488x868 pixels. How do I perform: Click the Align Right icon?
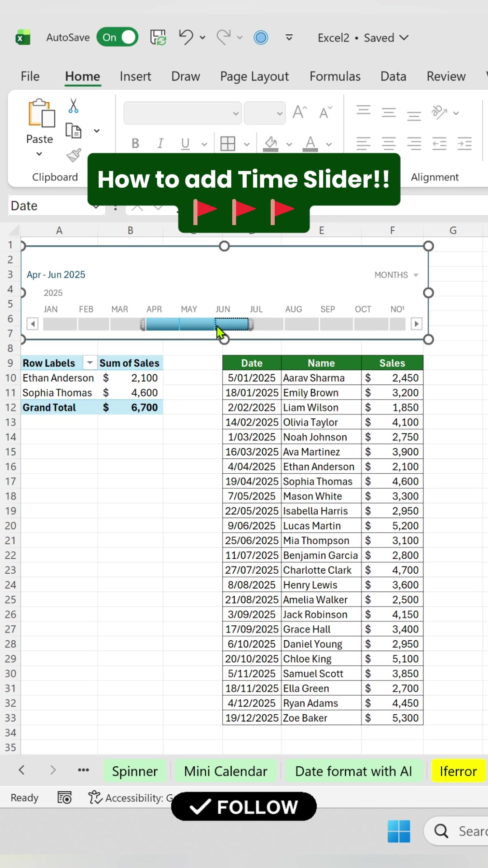tap(414, 144)
